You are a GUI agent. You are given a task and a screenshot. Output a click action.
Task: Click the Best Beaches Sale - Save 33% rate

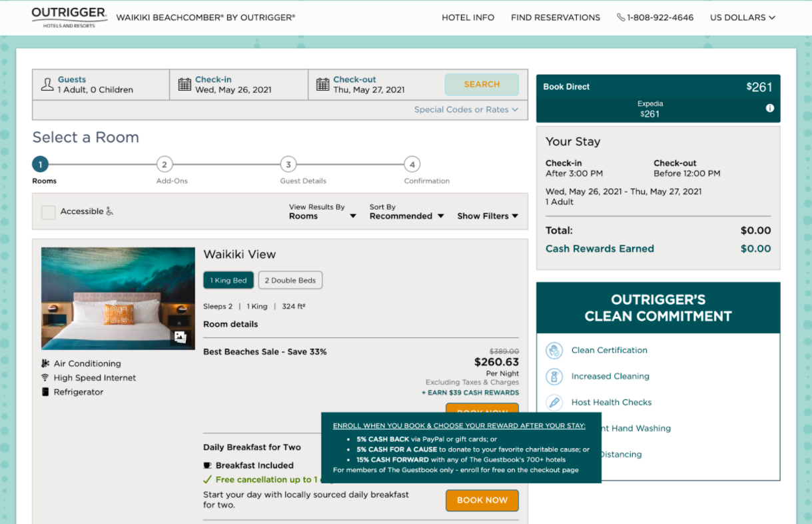(x=265, y=351)
